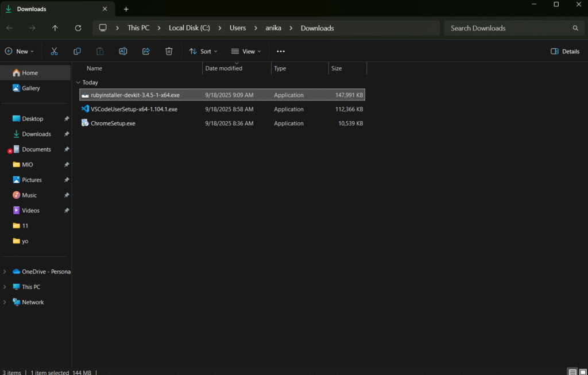This screenshot has width=588, height=375.
Task: Click the Rename icon in toolbar
Action: 123,51
